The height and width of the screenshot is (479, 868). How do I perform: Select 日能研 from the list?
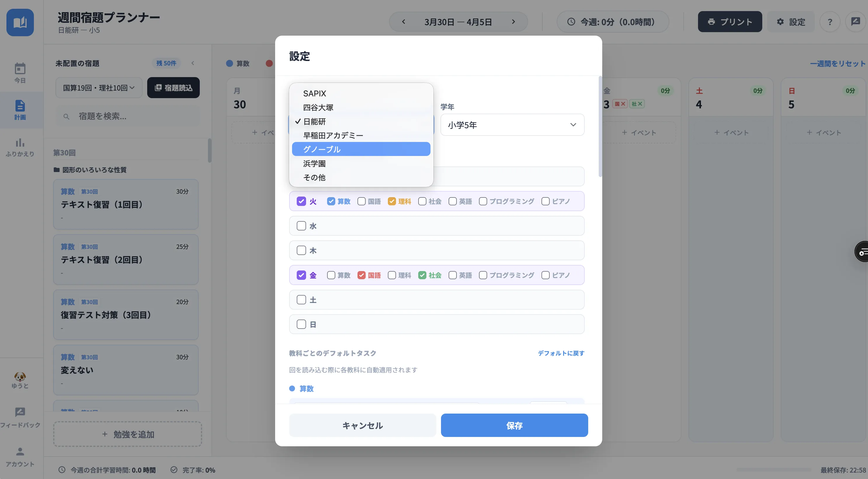(361, 121)
